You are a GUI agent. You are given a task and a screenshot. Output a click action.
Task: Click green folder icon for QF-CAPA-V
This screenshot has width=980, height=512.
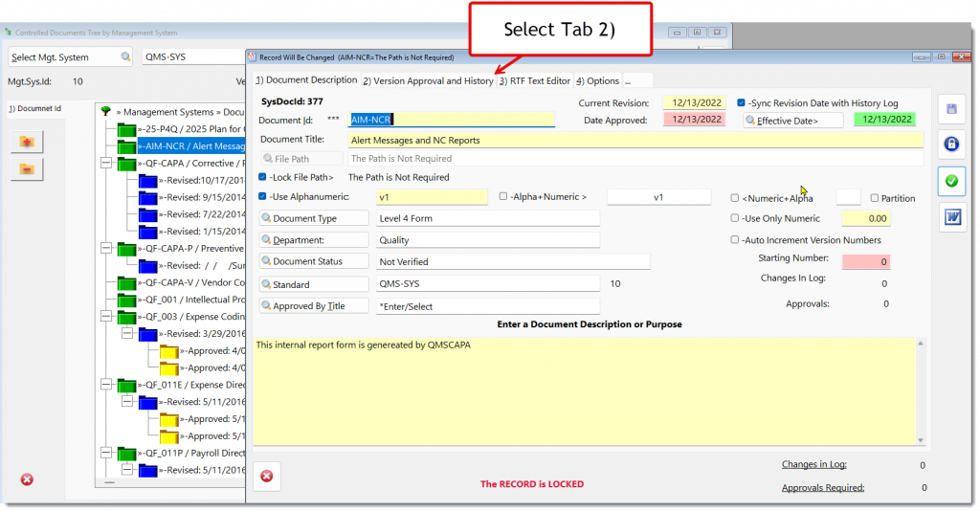pos(127,283)
